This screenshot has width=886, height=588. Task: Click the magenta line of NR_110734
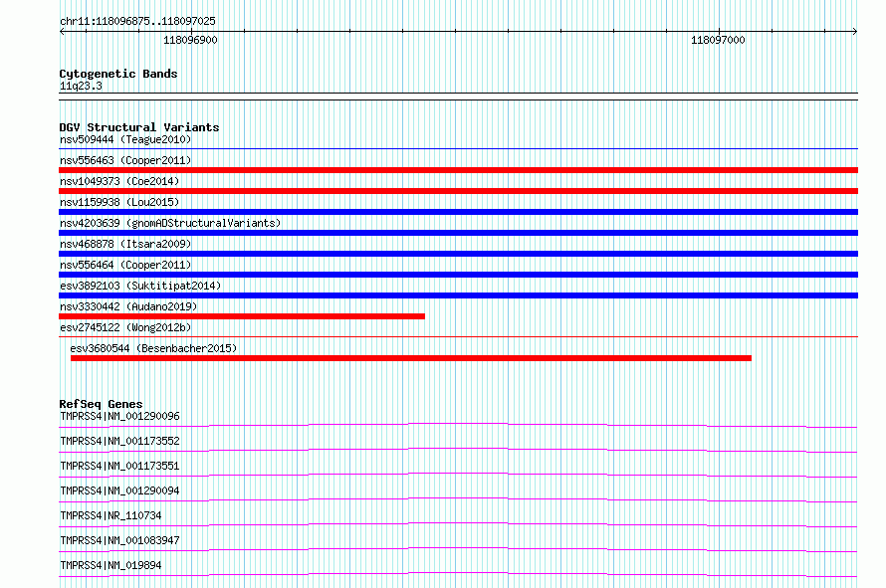coord(458,524)
